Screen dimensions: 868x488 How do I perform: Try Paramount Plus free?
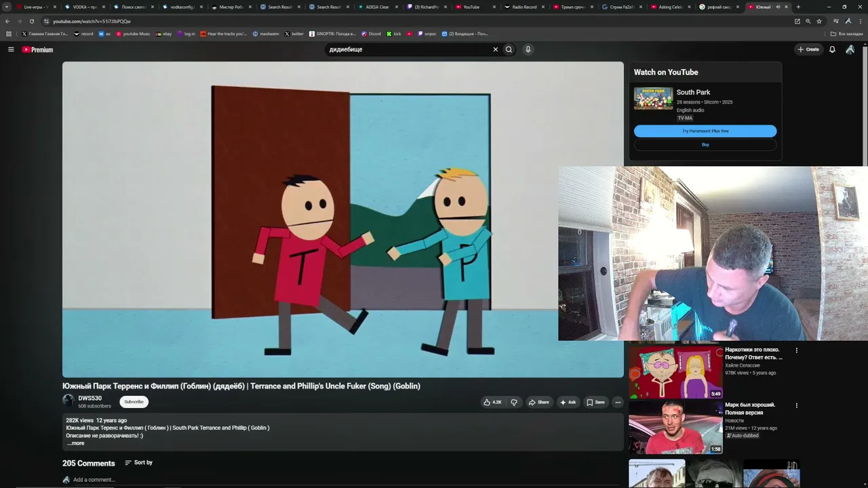(705, 131)
